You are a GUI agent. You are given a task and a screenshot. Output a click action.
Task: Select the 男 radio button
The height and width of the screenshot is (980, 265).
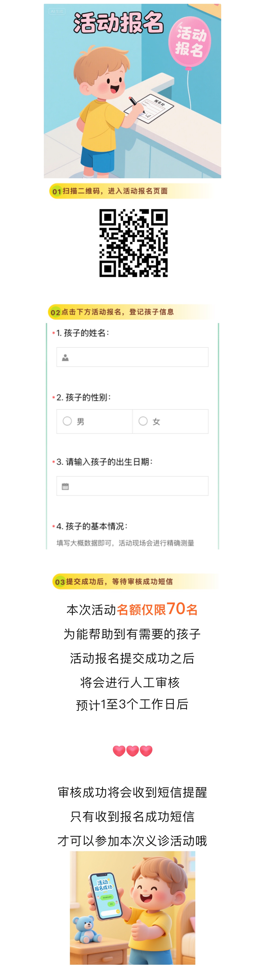[x=67, y=421]
